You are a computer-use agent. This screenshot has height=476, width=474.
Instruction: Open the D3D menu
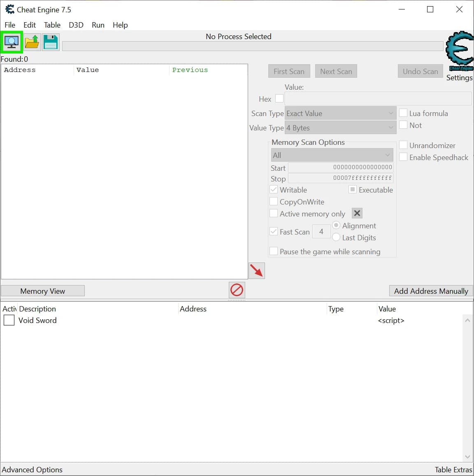pos(76,25)
